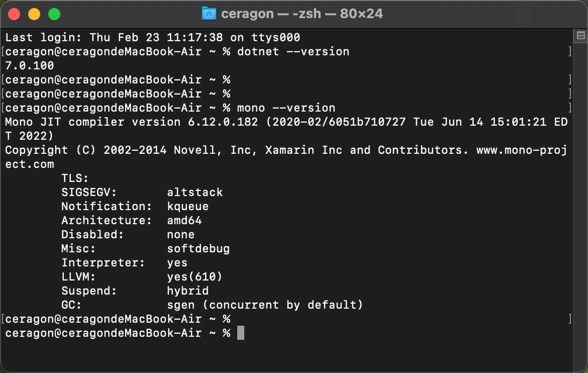Click the red close traffic light
Screen dimensions: 588x373
pyautogui.click(x=14, y=14)
